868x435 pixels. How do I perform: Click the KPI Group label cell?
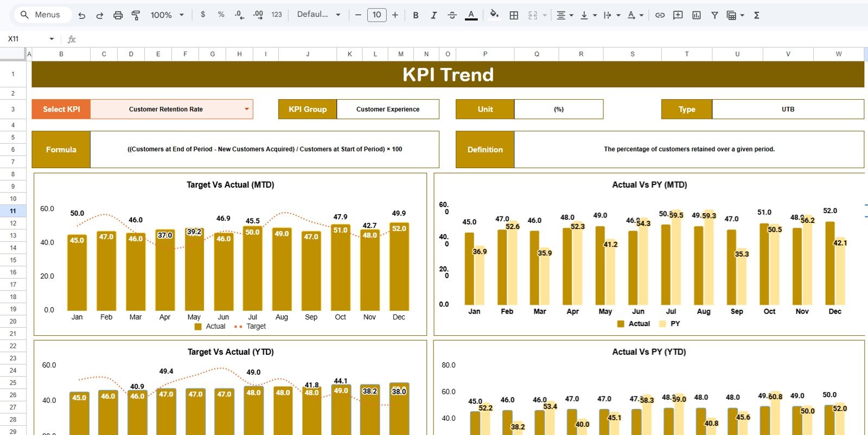[308, 109]
